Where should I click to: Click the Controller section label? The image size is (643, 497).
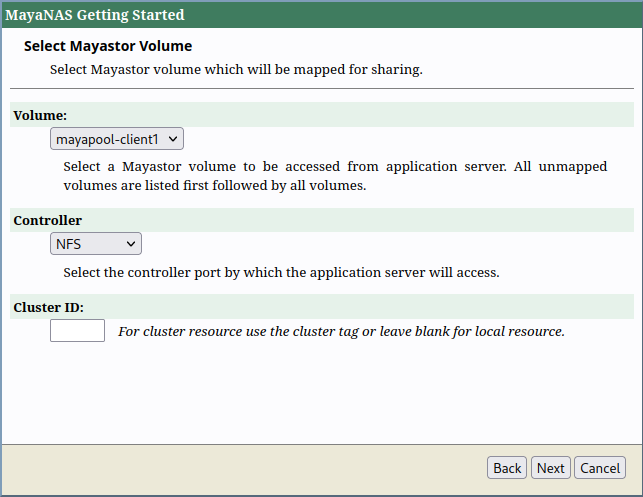point(47,220)
